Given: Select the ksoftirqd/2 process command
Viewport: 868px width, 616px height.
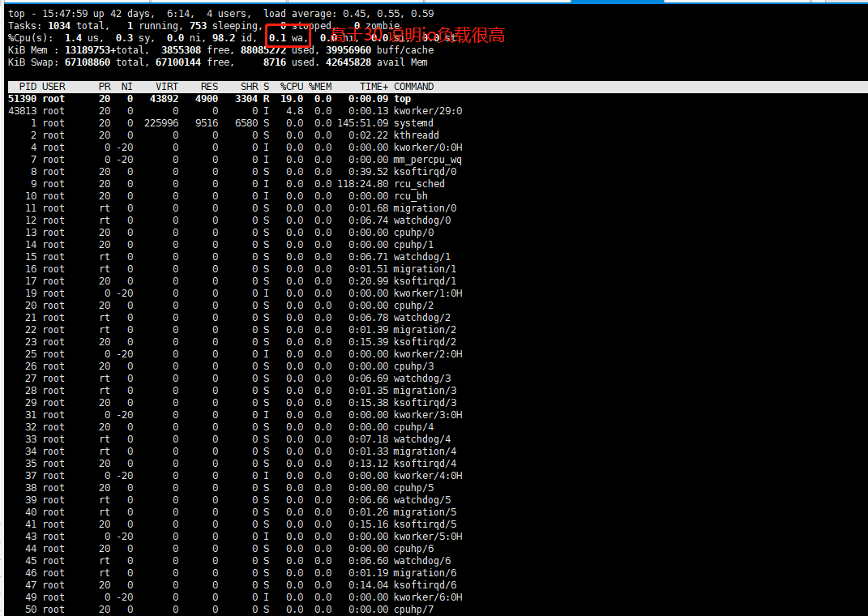Looking at the screenshot, I should [425, 343].
